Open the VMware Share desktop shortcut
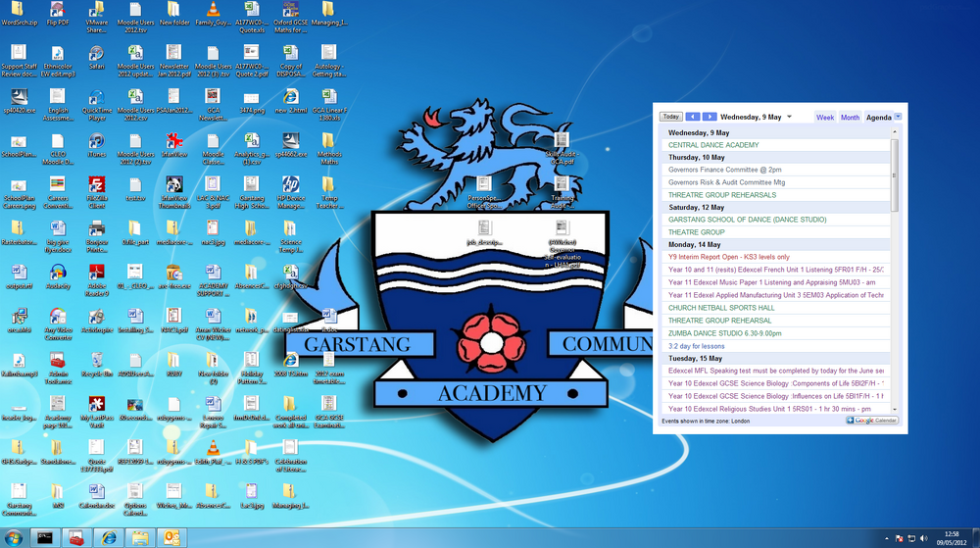This screenshot has height=548, width=980. (96, 17)
